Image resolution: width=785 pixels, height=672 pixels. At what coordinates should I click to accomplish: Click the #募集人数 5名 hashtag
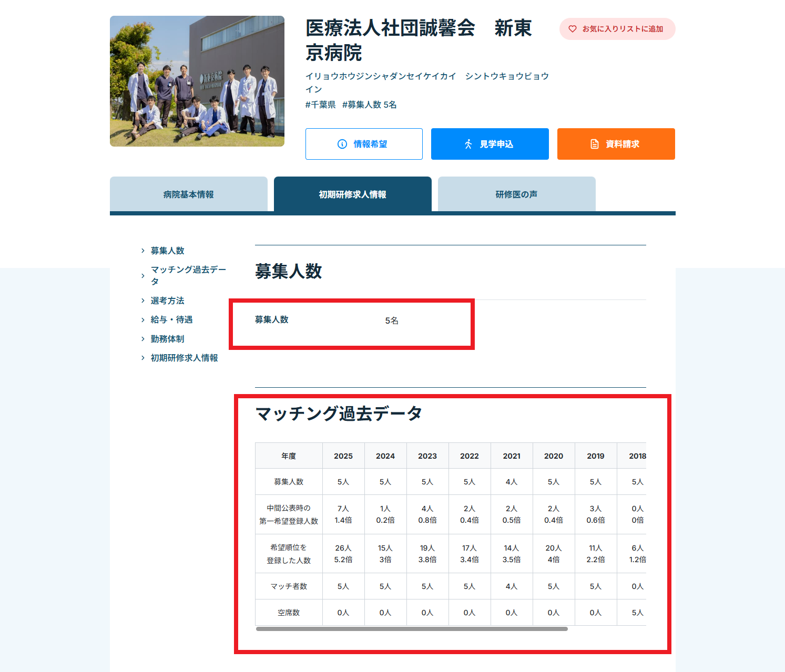(370, 105)
